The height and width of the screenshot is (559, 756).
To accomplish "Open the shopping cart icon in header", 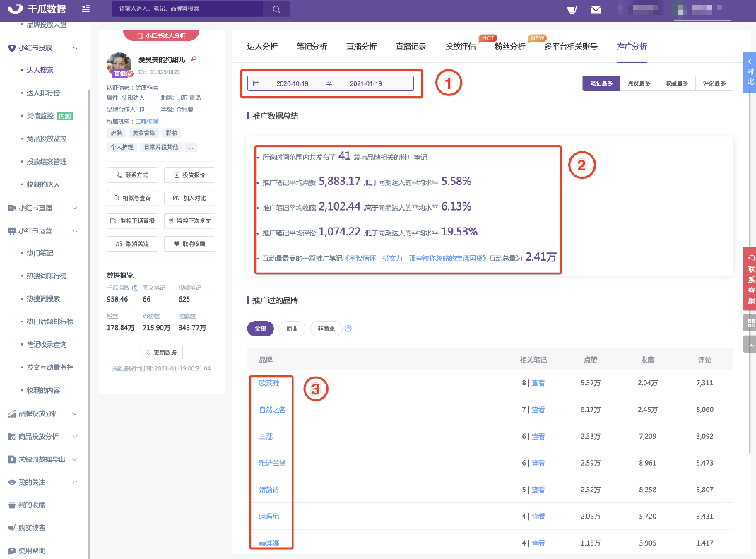I will [x=572, y=10].
